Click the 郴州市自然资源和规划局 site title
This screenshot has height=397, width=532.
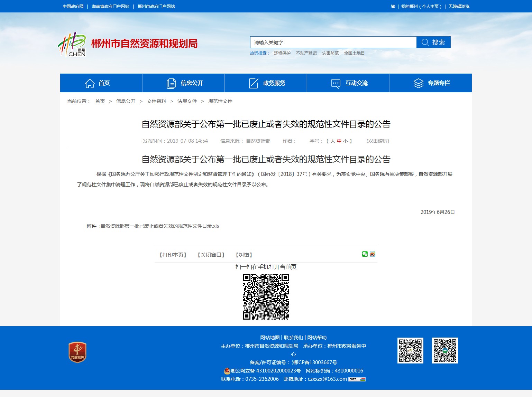click(144, 44)
